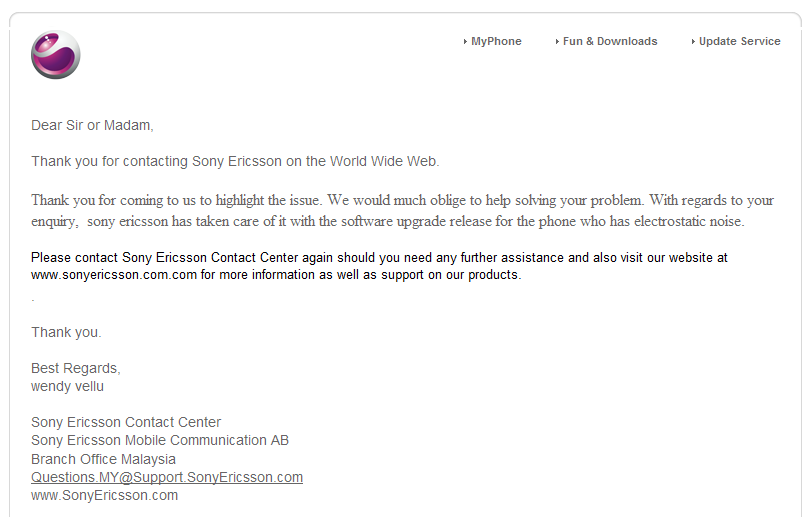Viewport: 810px width, 517px height.
Task: Click the arrow icon beside Update Service
Action: (693, 41)
